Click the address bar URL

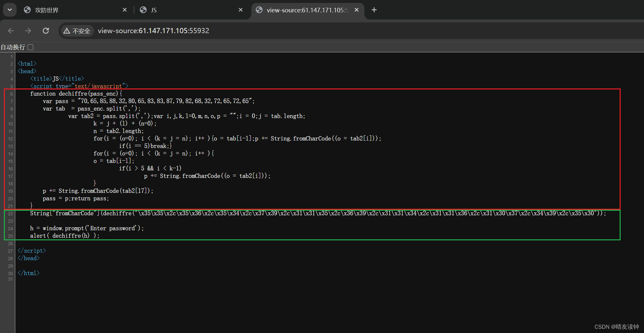153,31
